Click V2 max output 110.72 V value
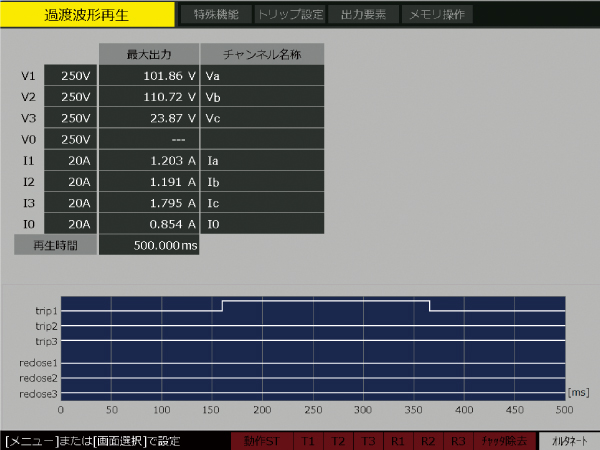Screen dimensions: 600x450 tap(149, 97)
